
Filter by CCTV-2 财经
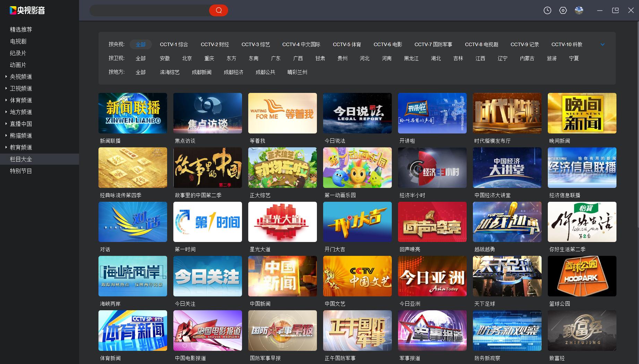pyautogui.click(x=215, y=44)
